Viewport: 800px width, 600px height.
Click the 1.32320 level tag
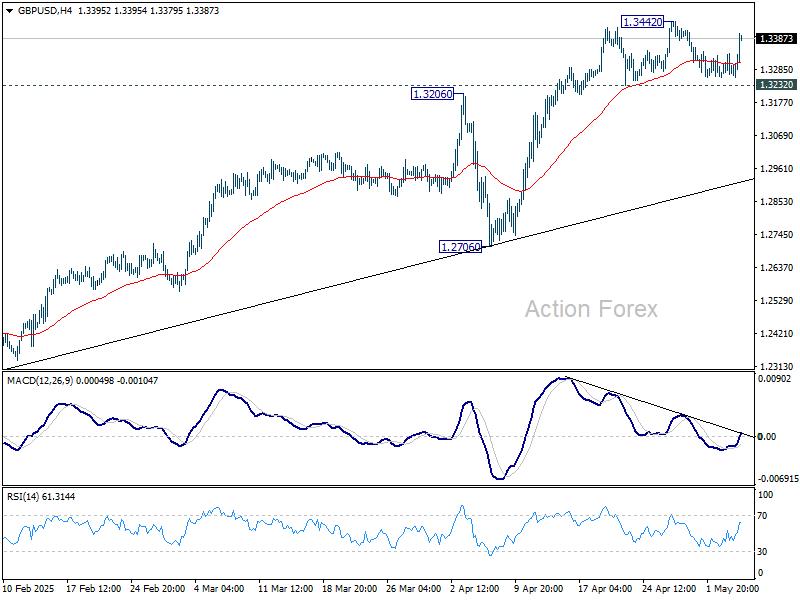776,85
